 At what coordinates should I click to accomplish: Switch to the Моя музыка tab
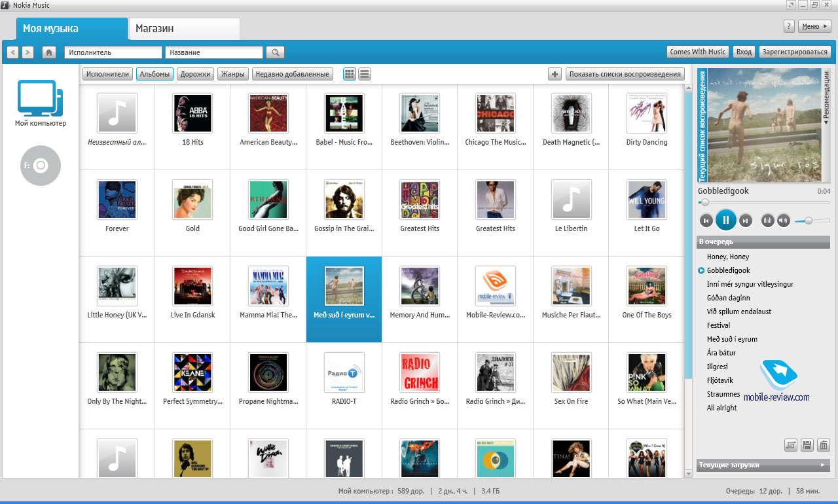pyautogui.click(x=71, y=29)
